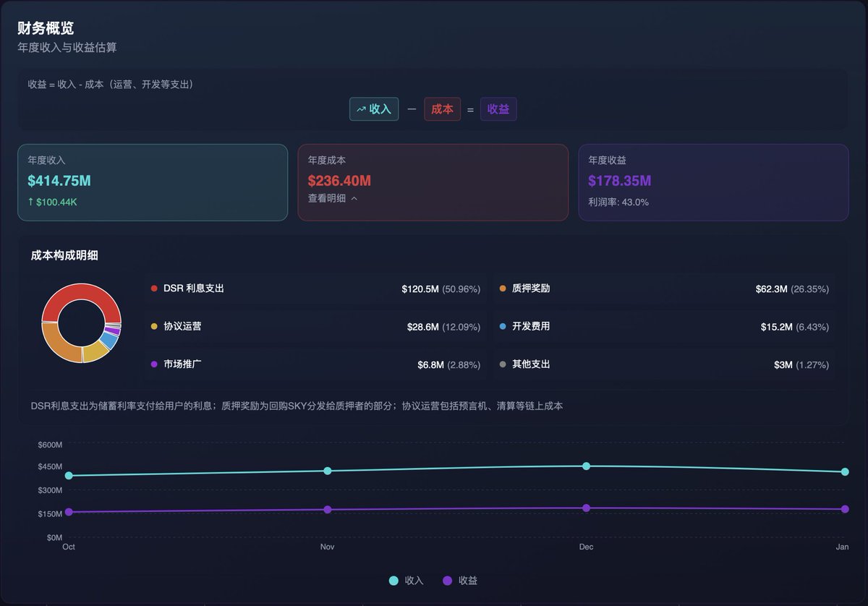The height and width of the screenshot is (606, 868).
Task: Click the yellow 协议运营 dot
Action: click(x=154, y=327)
